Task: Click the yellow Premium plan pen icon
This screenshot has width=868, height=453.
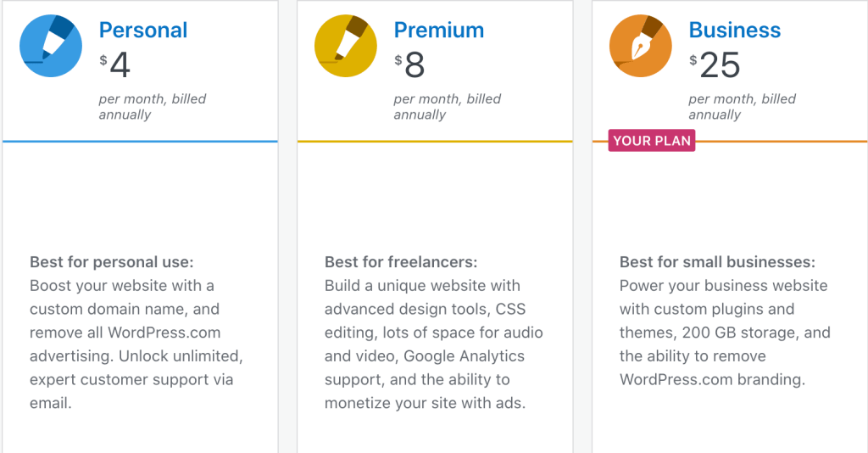Action: [x=346, y=46]
